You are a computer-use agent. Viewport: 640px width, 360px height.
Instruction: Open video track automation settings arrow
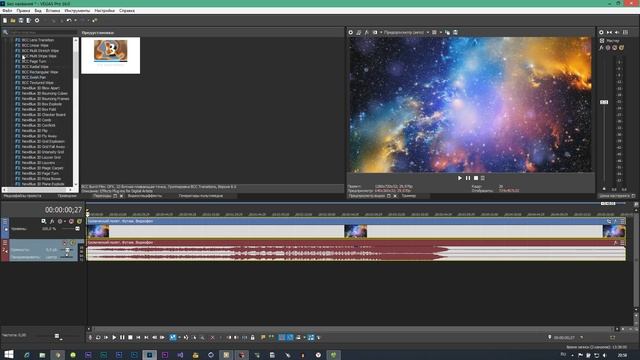(65, 221)
